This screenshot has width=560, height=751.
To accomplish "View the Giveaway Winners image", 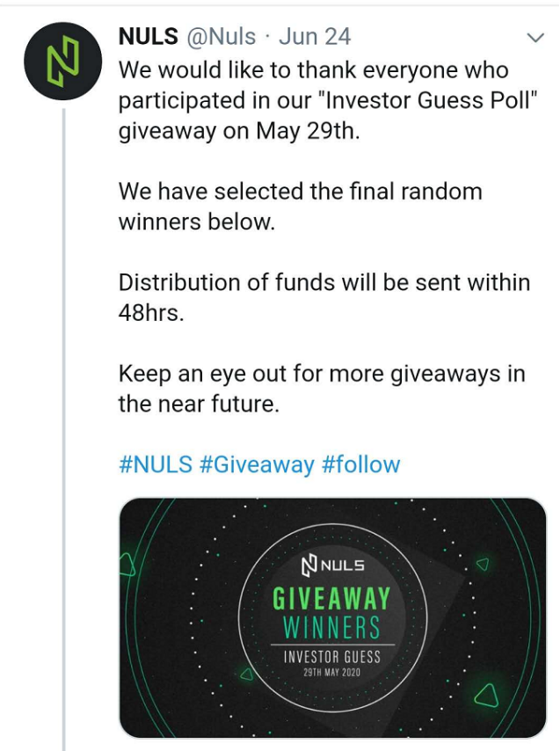I will click(x=332, y=618).
